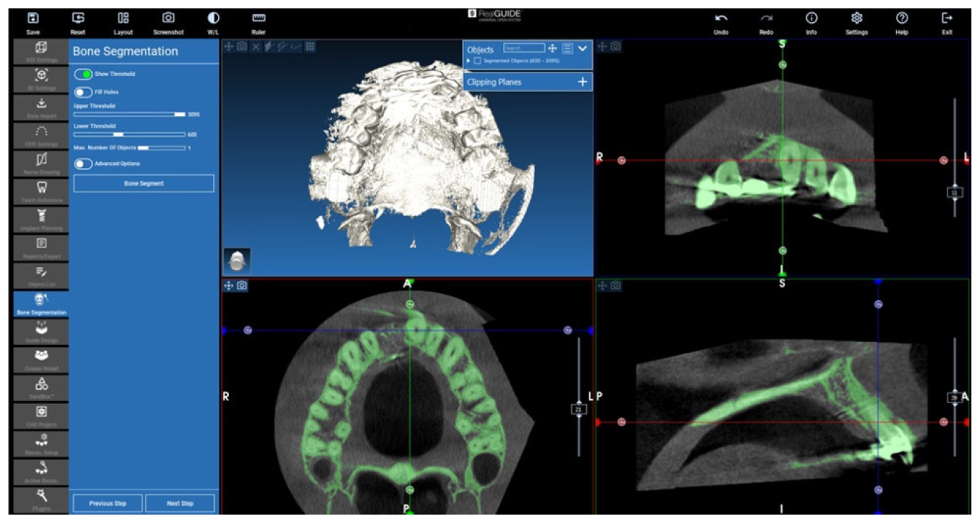Image resolution: width=980 pixels, height=523 pixels.
Task: Add a clipping plane with the plus
Action: pyautogui.click(x=583, y=82)
